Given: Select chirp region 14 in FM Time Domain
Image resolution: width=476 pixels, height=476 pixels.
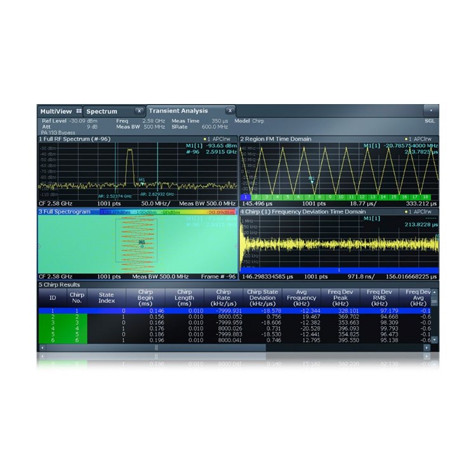Looking at the screenshot, I should tap(383, 197).
